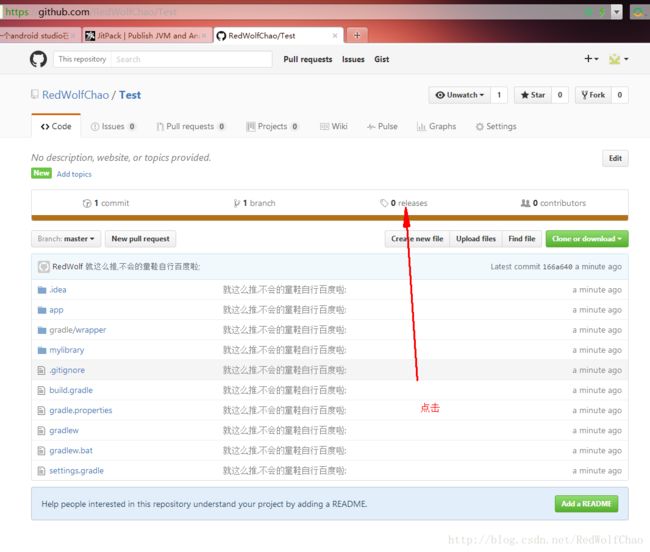Switch to the Pulse tab
This screenshot has height=552, width=650.
click(x=382, y=126)
